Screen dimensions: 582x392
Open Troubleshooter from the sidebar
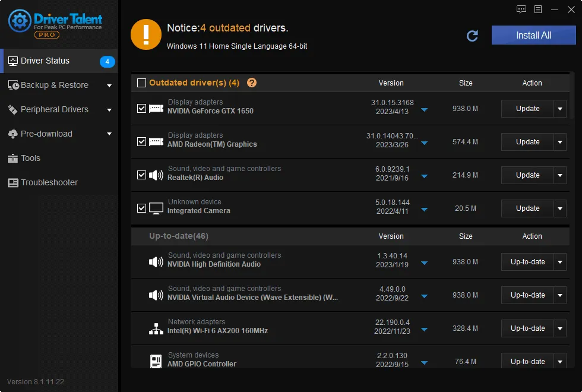tap(49, 182)
